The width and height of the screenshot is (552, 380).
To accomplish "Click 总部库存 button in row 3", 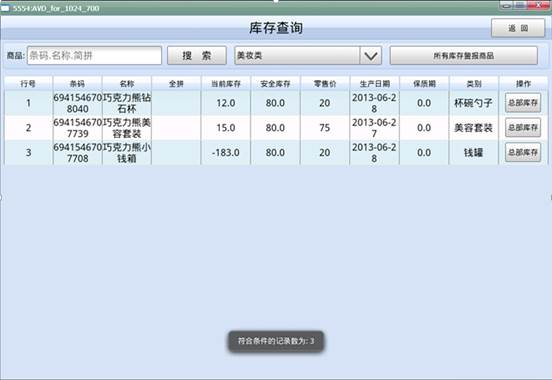I will (x=523, y=152).
